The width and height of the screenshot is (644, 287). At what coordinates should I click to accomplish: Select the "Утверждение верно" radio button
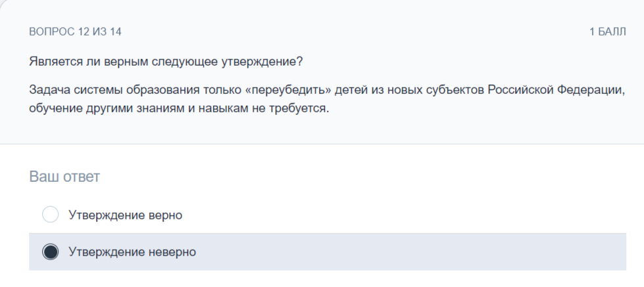click(51, 215)
